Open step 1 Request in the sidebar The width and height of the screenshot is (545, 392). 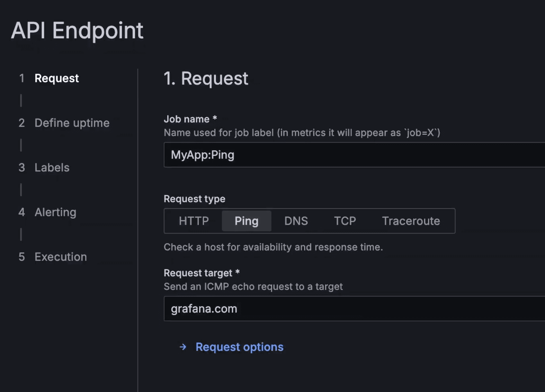tap(57, 78)
